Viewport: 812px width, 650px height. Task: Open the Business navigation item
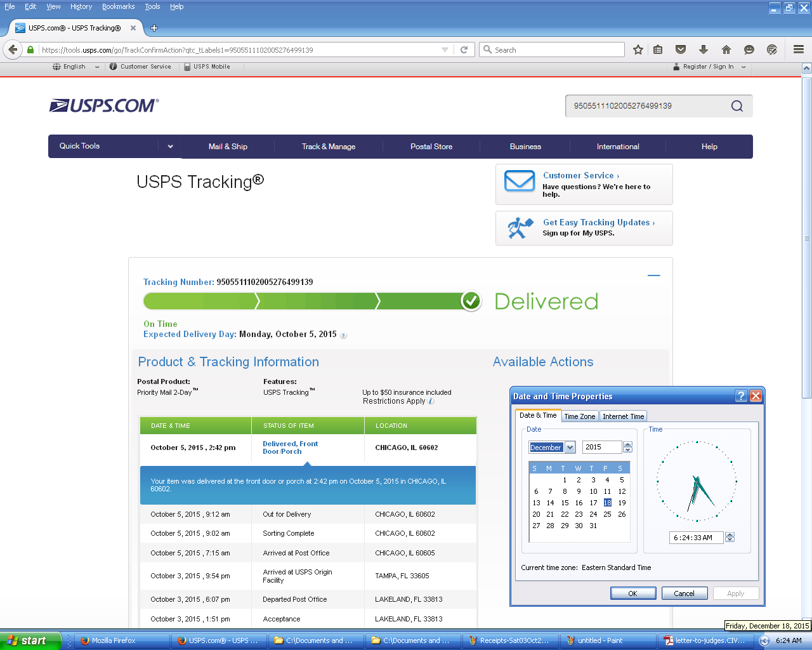(525, 147)
